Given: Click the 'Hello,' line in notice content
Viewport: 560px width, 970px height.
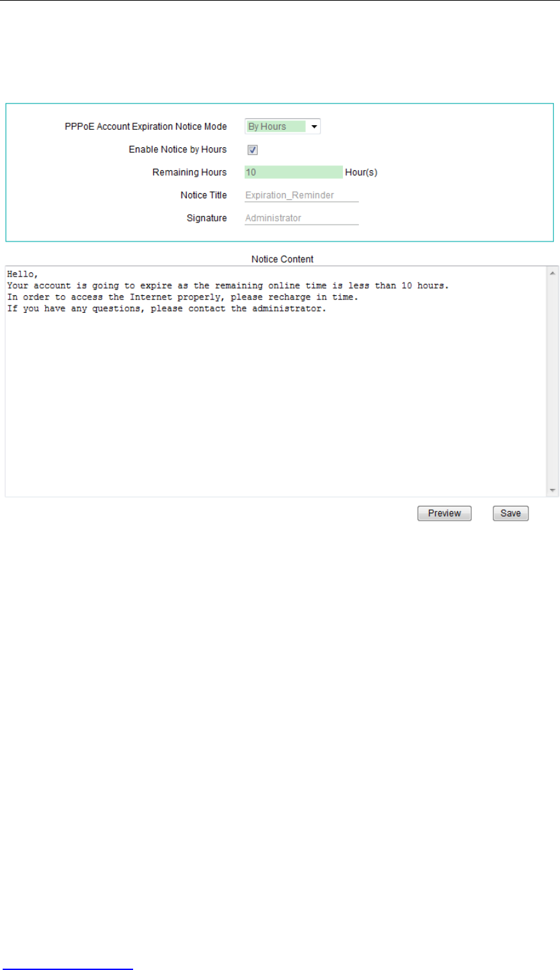Looking at the screenshot, I should point(24,274).
